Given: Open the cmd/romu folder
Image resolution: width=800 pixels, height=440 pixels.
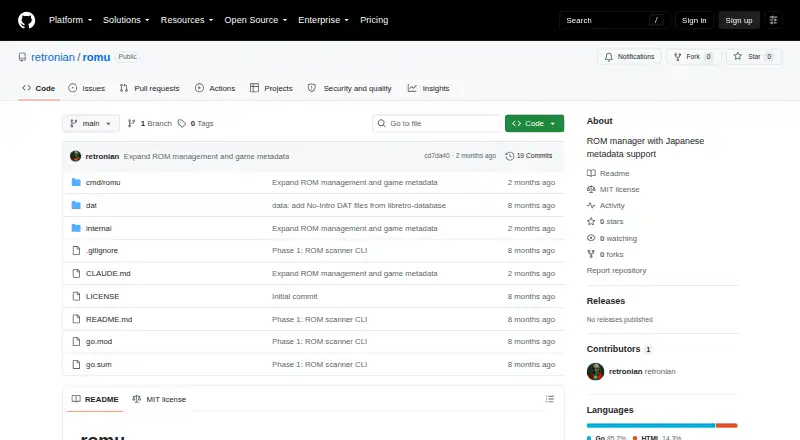Looking at the screenshot, I should coord(103,182).
